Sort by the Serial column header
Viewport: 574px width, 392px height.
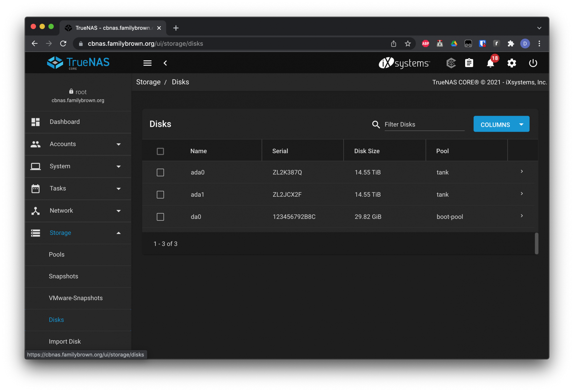(x=280, y=151)
